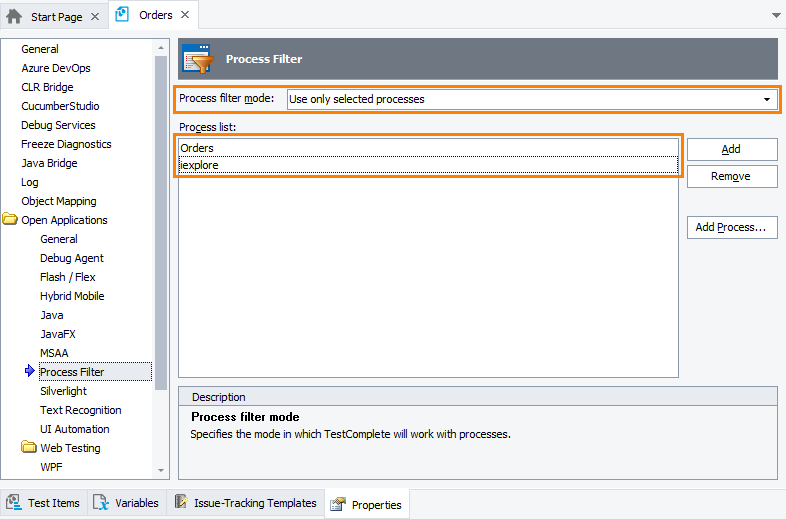This screenshot has height=519, width=786.
Task: Open the Process filter mode dropdown
Action: click(766, 99)
